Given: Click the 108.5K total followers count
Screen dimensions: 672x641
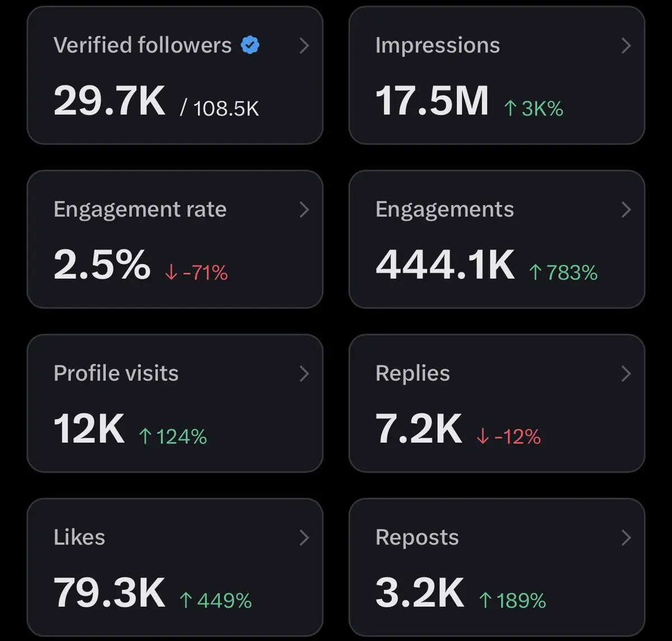Looking at the screenshot, I should [226, 109].
